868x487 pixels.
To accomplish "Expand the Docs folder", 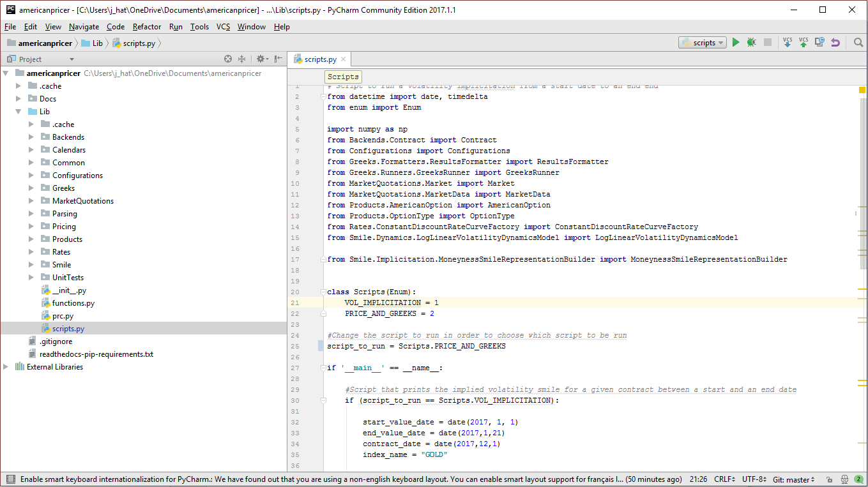I will tap(19, 99).
